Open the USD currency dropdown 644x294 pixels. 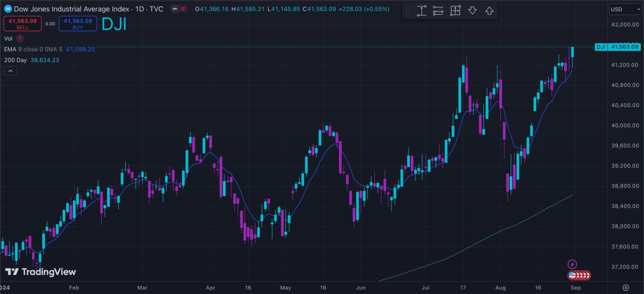point(626,9)
